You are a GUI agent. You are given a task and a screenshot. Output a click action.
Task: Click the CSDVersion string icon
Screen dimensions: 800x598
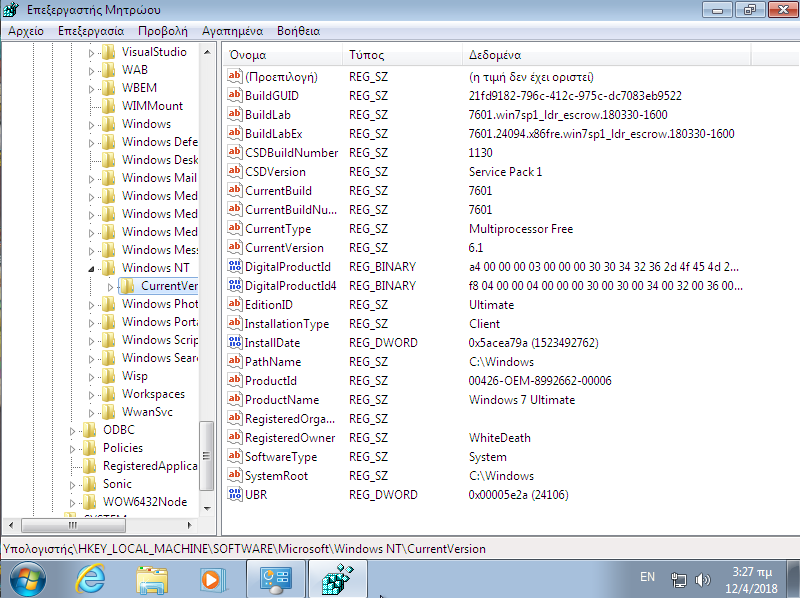(235, 171)
